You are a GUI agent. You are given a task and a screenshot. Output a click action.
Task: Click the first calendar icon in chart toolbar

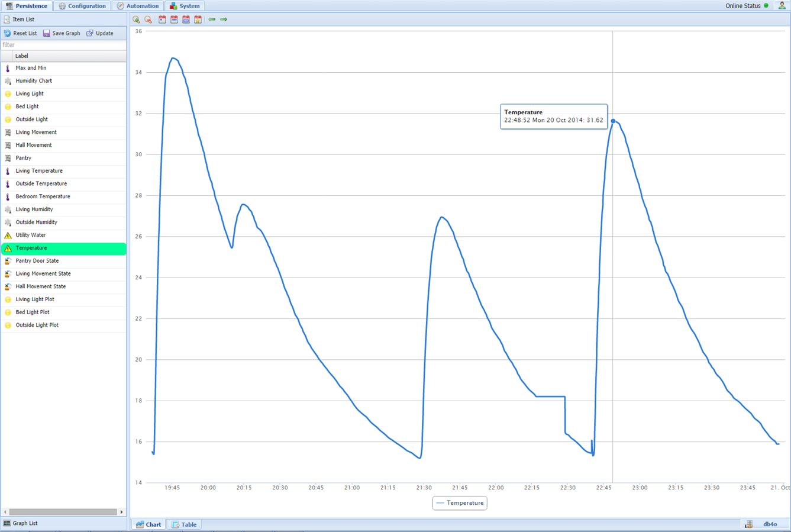(162, 20)
